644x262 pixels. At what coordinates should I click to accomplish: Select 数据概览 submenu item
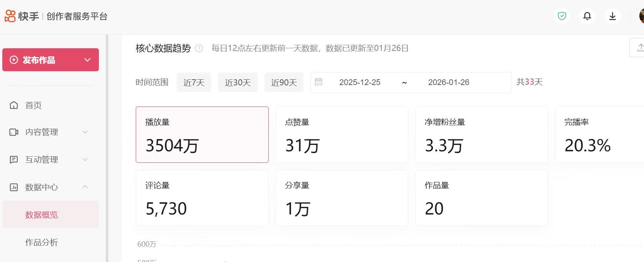click(51, 215)
